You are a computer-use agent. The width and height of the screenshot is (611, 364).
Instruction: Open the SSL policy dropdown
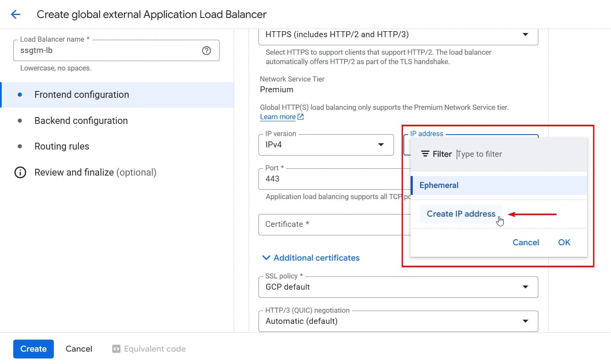[x=525, y=287]
